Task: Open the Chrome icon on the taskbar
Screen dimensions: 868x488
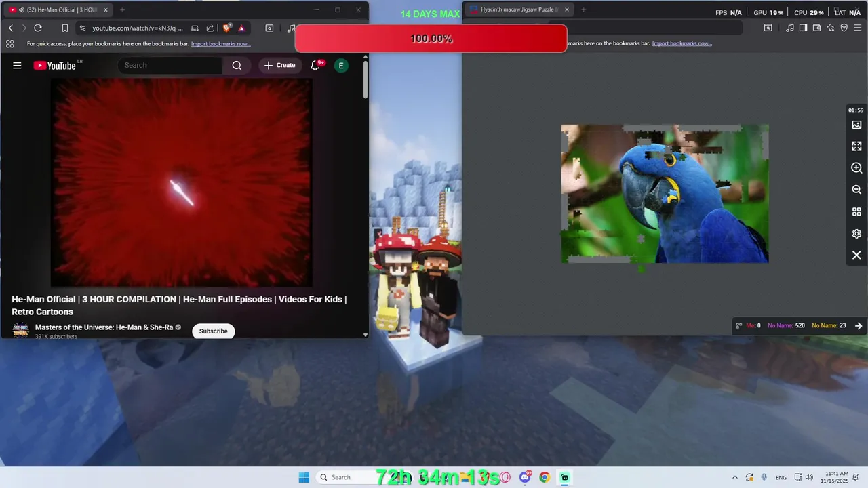Action: (544, 477)
